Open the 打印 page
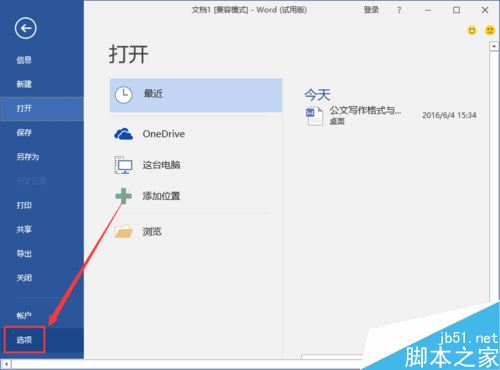 click(x=24, y=205)
